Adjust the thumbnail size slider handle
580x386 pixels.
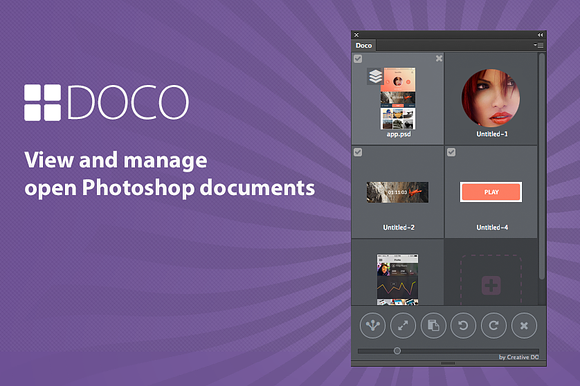pos(397,351)
